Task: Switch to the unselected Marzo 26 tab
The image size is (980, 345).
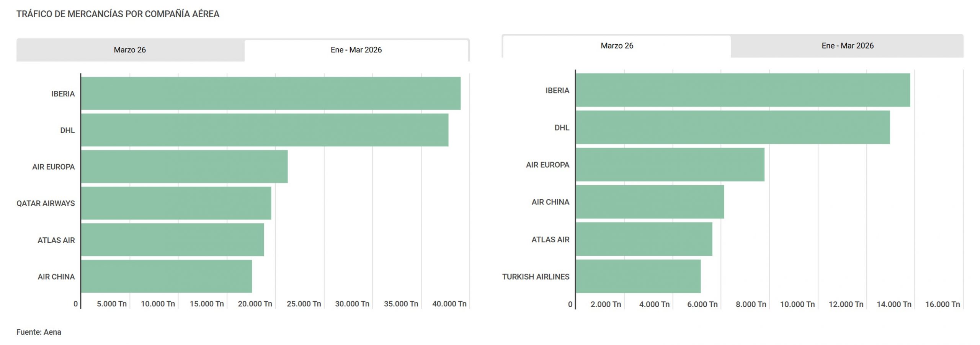Action: (x=130, y=50)
